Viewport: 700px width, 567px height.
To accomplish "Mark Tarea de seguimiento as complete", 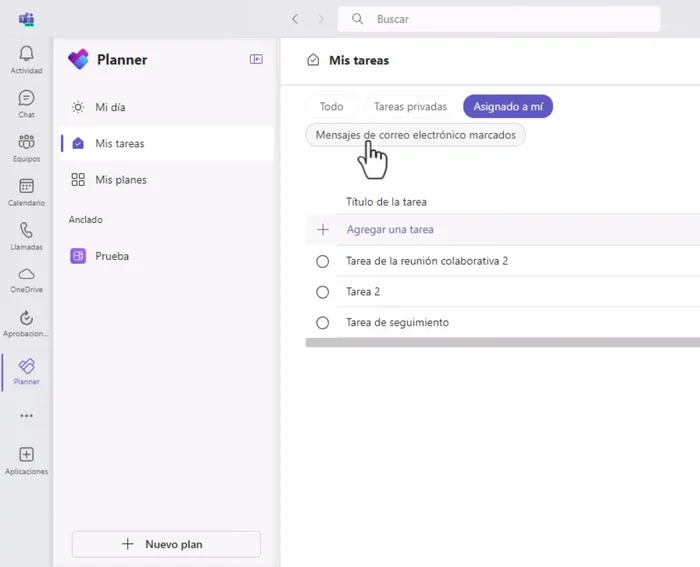I will pyautogui.click(x=322, y=322).
